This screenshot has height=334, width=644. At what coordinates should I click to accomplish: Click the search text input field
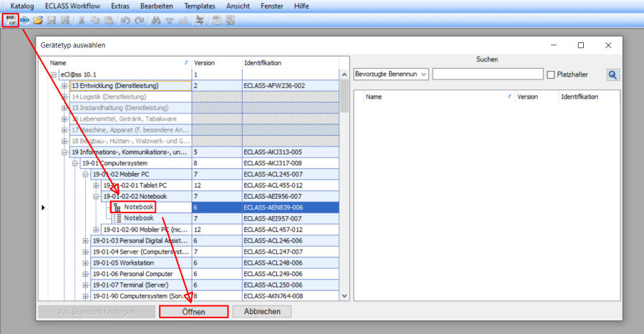[x=486, y=74]
